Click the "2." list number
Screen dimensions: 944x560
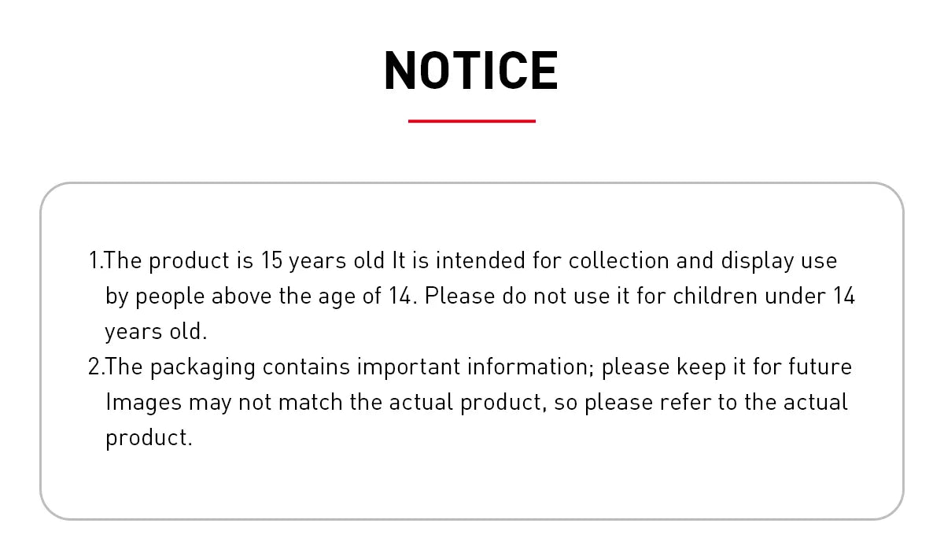click(x=95, y=367)
